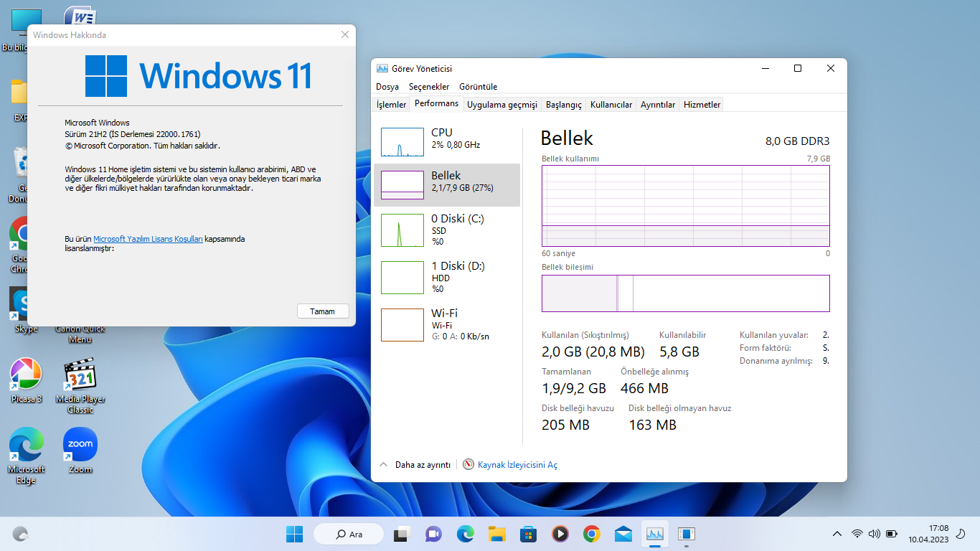
Task: Open the Görüntüle menu
Action: pyautogui.click(x=478, y=87)
